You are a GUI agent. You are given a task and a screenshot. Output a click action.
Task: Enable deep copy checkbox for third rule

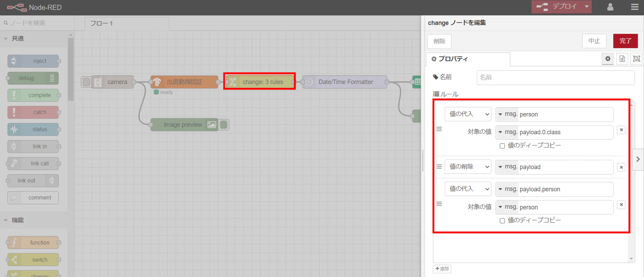click(x=502, y=221)
